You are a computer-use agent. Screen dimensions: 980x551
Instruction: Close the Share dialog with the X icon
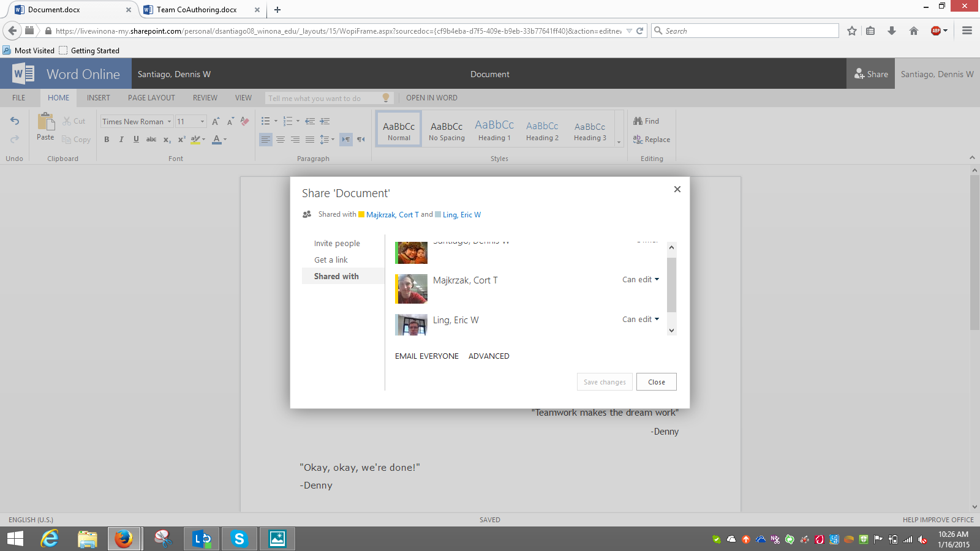(677, 189)
